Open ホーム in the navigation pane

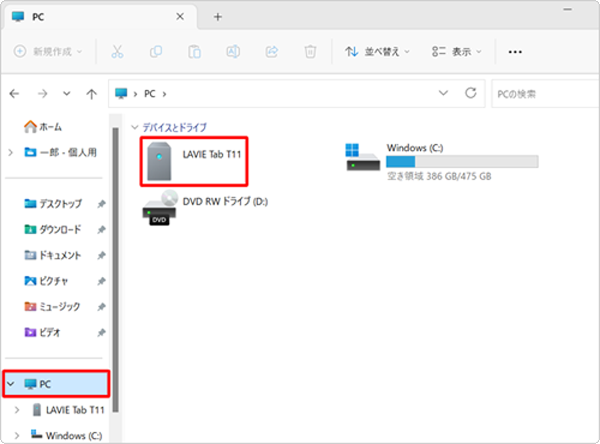coord(42,127)
